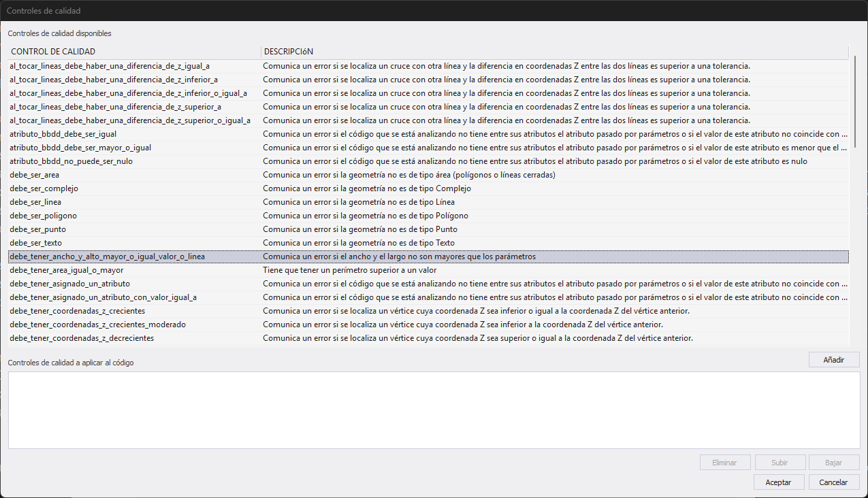Select the atributo_bbdd_debe_ser_igual row

[428, 134]
